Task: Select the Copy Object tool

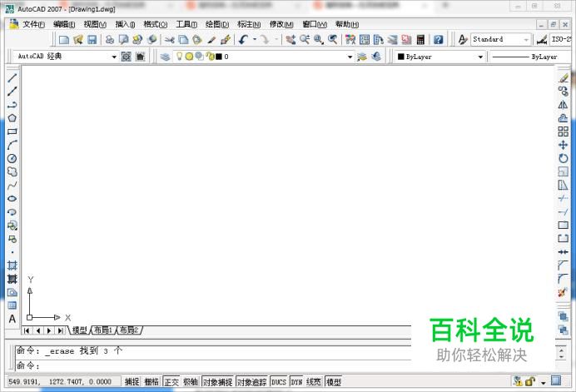Action: pyautogui.click(x=563, y=91)
